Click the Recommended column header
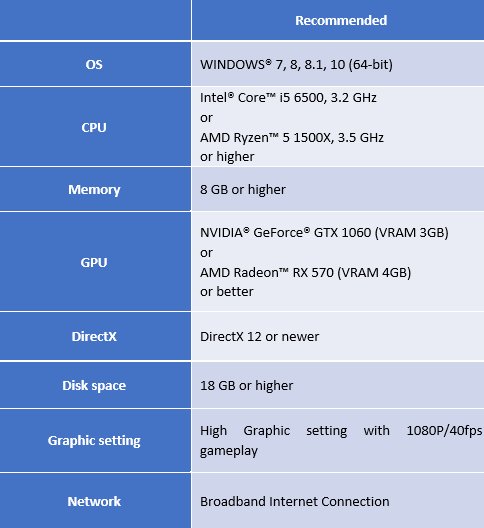This screenshot has height=528, width=484. click(x=341, y=21)
